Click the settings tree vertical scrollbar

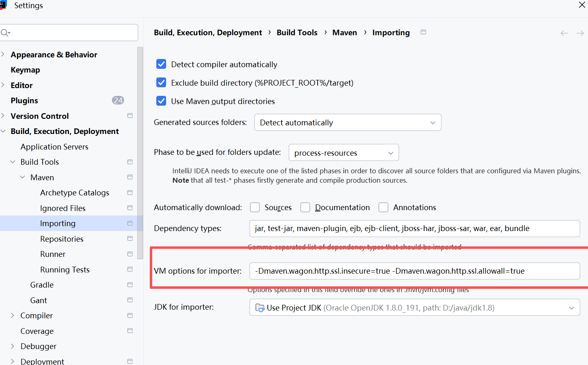[x=140, y=153]
